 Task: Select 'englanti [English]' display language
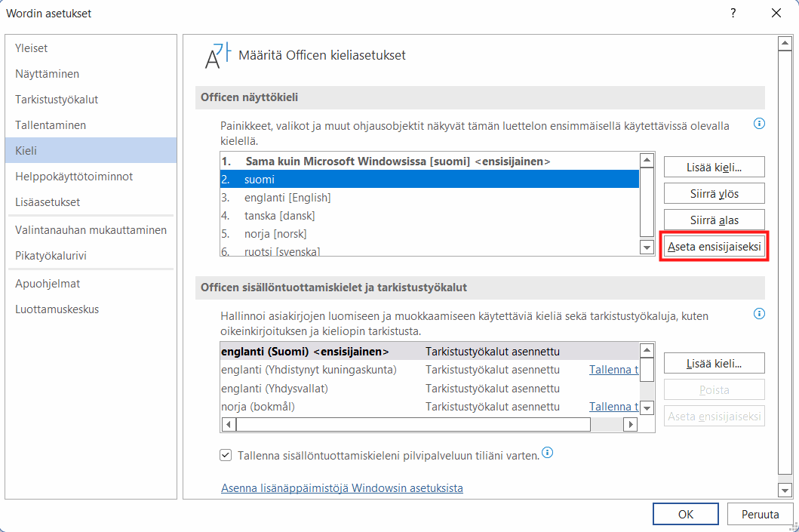pos(429,198)
